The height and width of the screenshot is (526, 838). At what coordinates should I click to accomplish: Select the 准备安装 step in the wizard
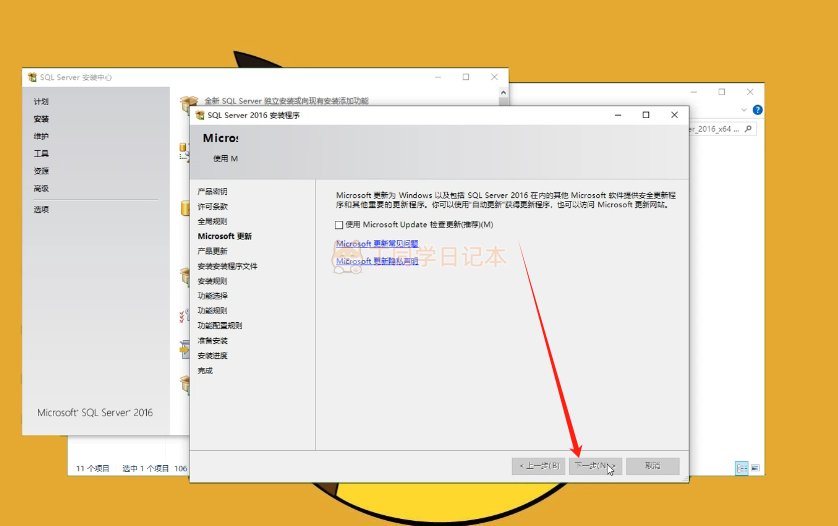click(x=212, y=341)
